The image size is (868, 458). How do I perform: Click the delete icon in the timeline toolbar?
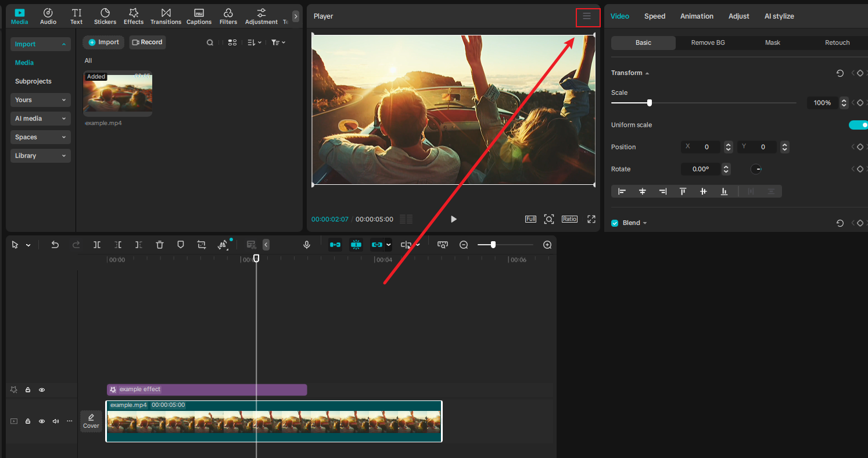tap(159, 244)
